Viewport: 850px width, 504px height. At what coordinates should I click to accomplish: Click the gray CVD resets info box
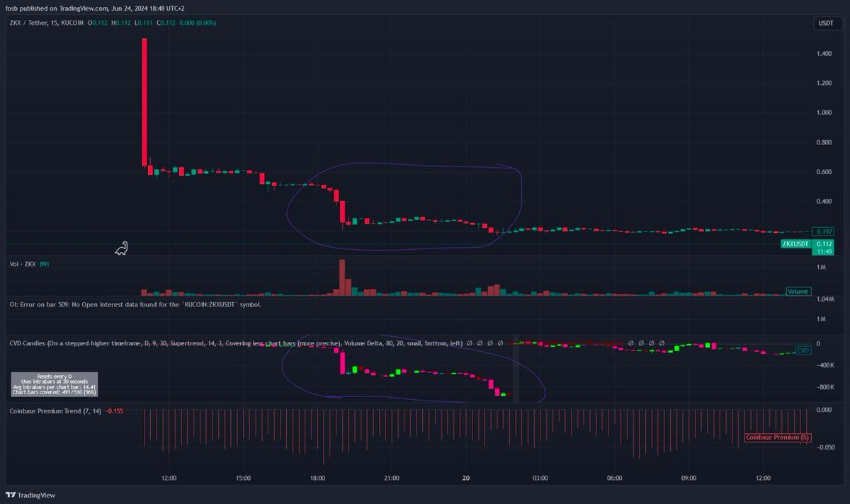click(55, 382)
